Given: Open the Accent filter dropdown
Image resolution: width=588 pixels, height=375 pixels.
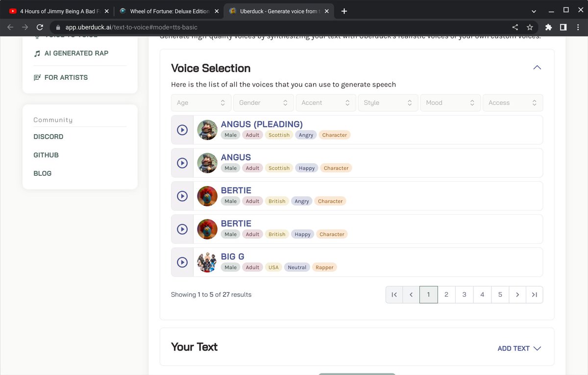Looking at the screenshot, I should click(325, 103).
